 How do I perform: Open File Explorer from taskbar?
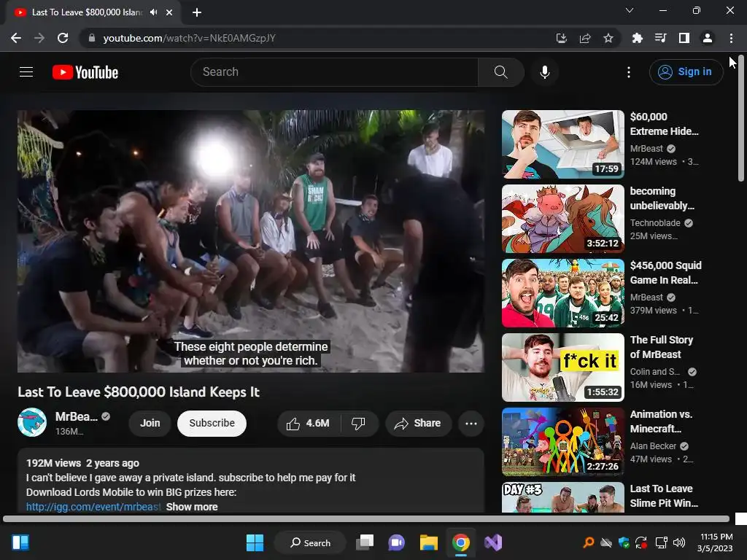click(x=428, y=542)
